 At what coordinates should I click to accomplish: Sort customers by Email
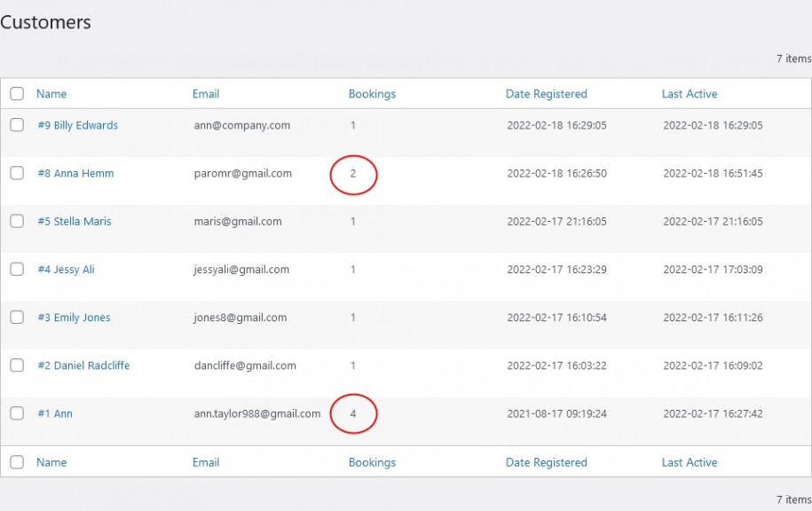(x=206, y=93)
